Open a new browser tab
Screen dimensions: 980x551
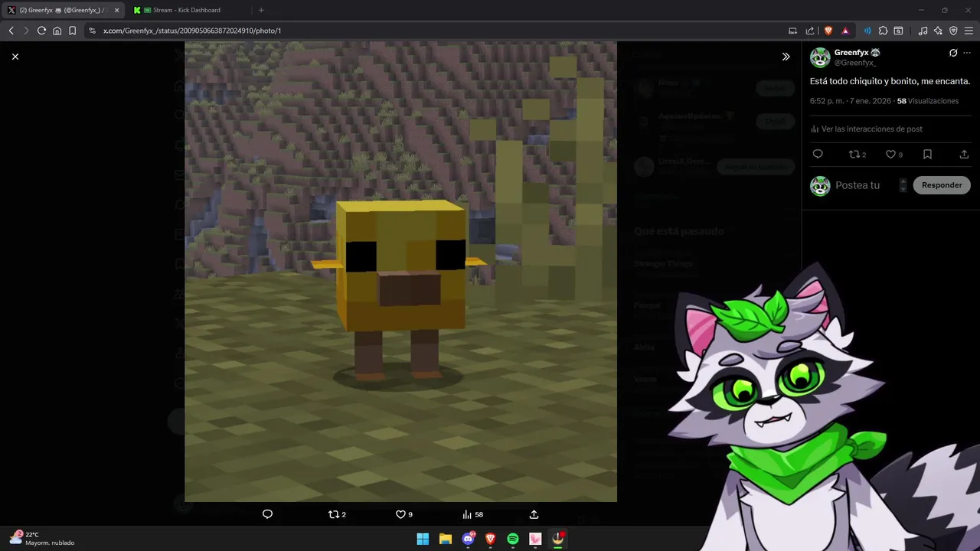click(261, 10)
